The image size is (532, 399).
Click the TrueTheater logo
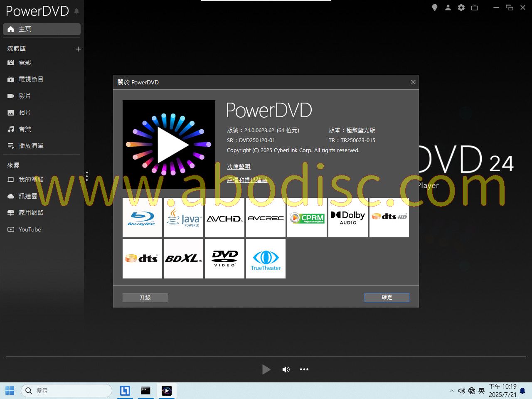(266, 259)
